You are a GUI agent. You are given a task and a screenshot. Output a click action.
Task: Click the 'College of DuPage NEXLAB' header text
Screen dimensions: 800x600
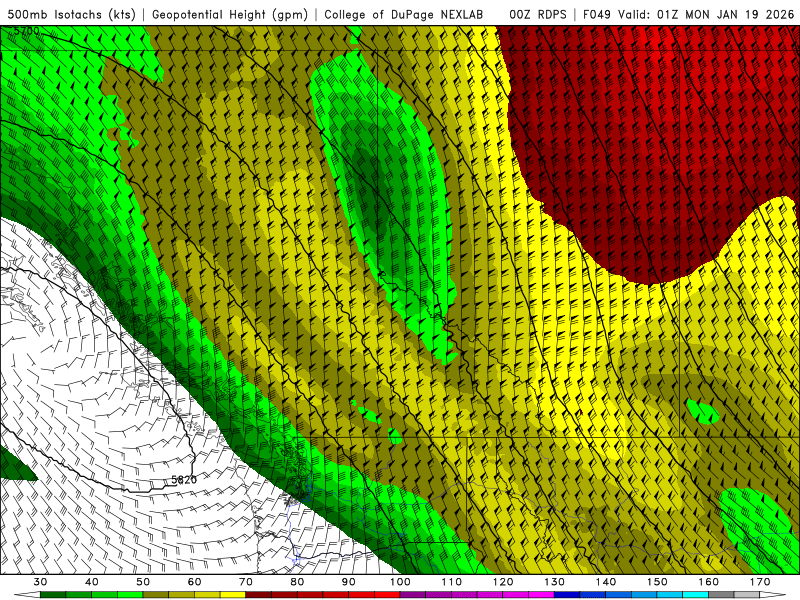pos(404,15)
